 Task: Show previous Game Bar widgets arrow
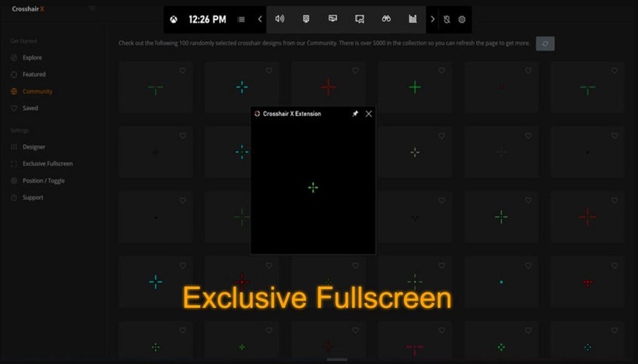[x=260, y=19]
